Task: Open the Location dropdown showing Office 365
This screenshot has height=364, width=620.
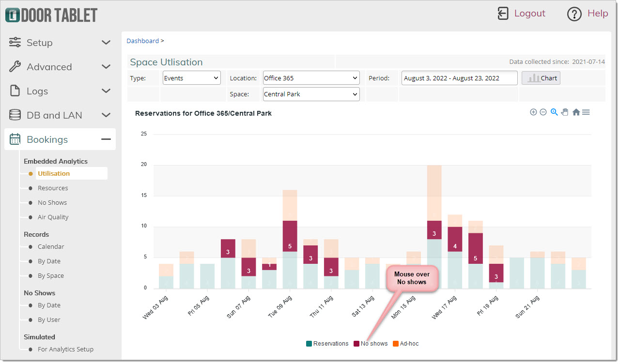Action: pyautogui.click(x=311, y=78)
